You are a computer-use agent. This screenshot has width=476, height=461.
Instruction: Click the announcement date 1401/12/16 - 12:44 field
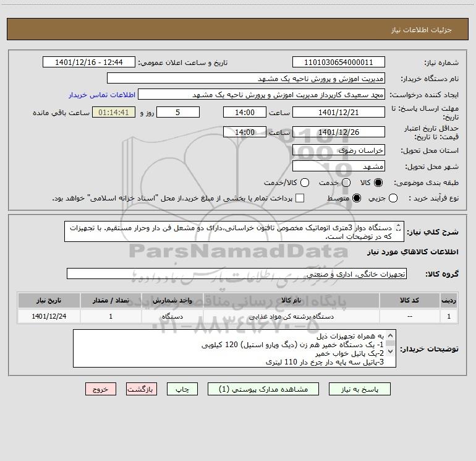89,62
